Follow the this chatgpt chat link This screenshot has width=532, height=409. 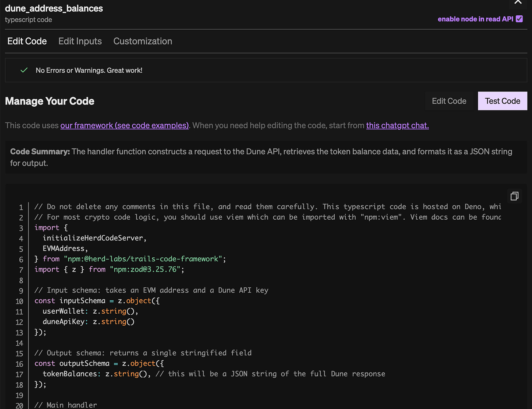pos(397,125)
